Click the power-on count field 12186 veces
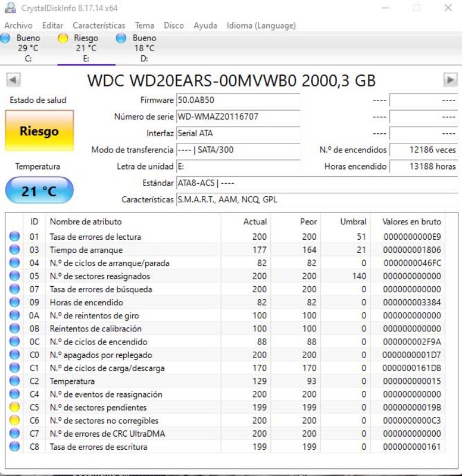 coord(423,150)
